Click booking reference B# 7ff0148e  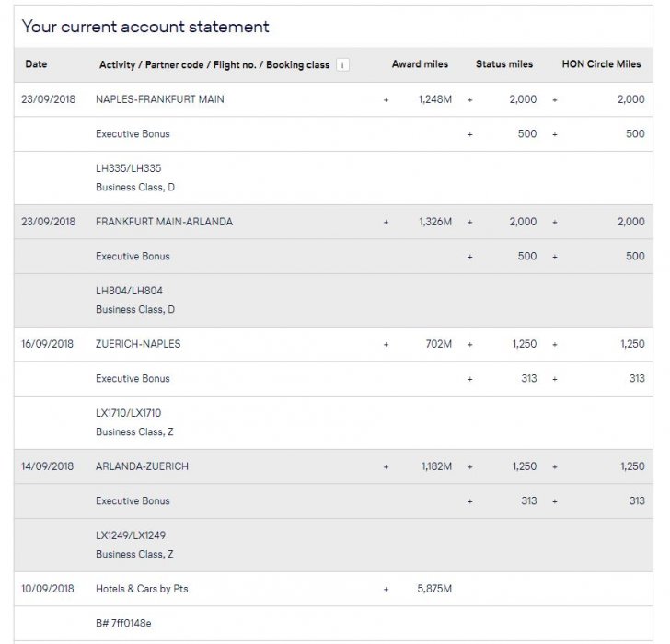click(123, 623)
